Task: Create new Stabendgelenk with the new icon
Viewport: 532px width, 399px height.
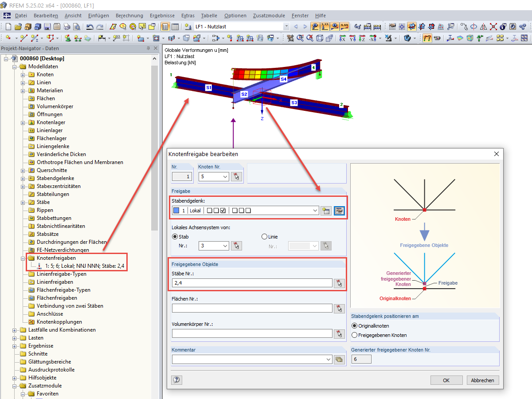Action: [x=326, y=211]
